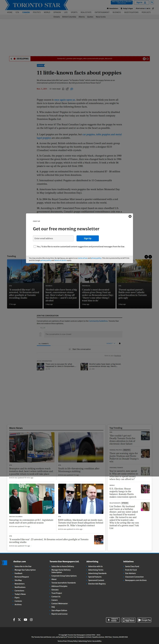Open App Store download badge
This screenshot has width=159, height=644.
click(x=128, y=620)
